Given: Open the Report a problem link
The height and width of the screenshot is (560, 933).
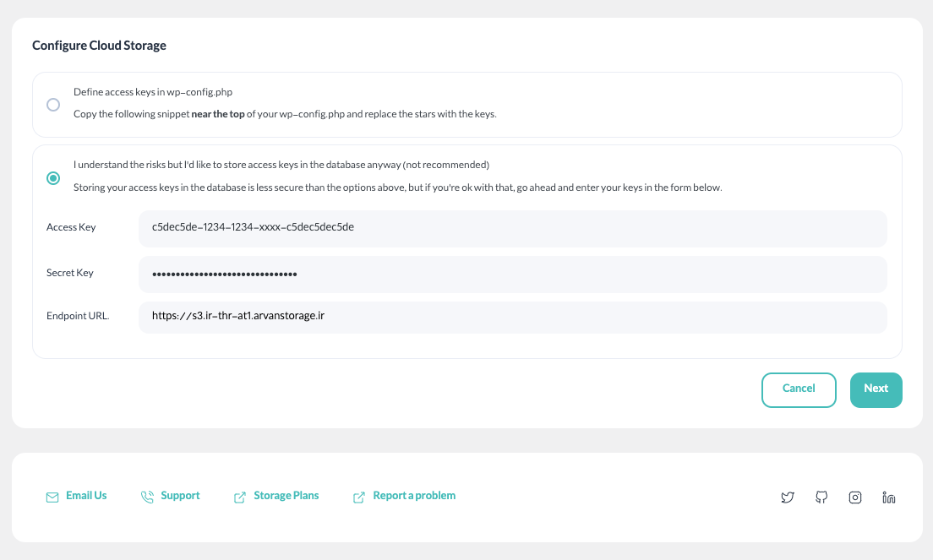Looking at the screenshot, I should tap(414, 495).
